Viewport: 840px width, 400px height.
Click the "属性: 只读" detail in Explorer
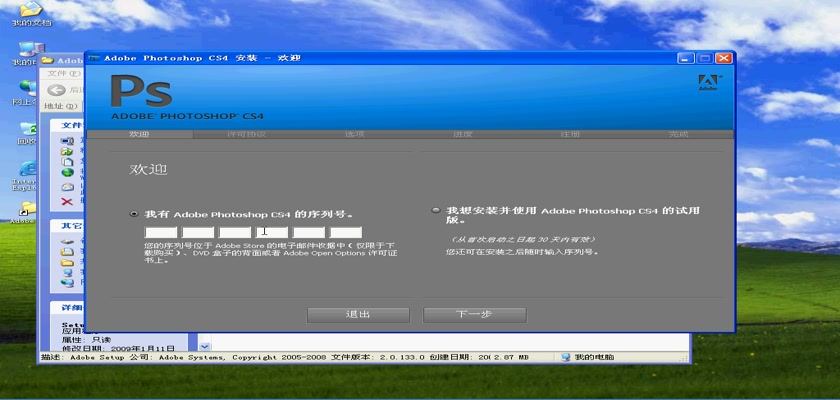pos(87,339)
